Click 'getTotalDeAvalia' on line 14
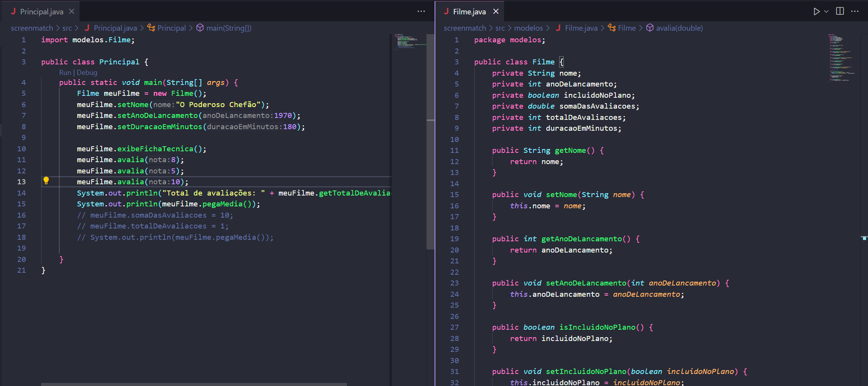Viewport: 868px width, 386px height. 354,193
